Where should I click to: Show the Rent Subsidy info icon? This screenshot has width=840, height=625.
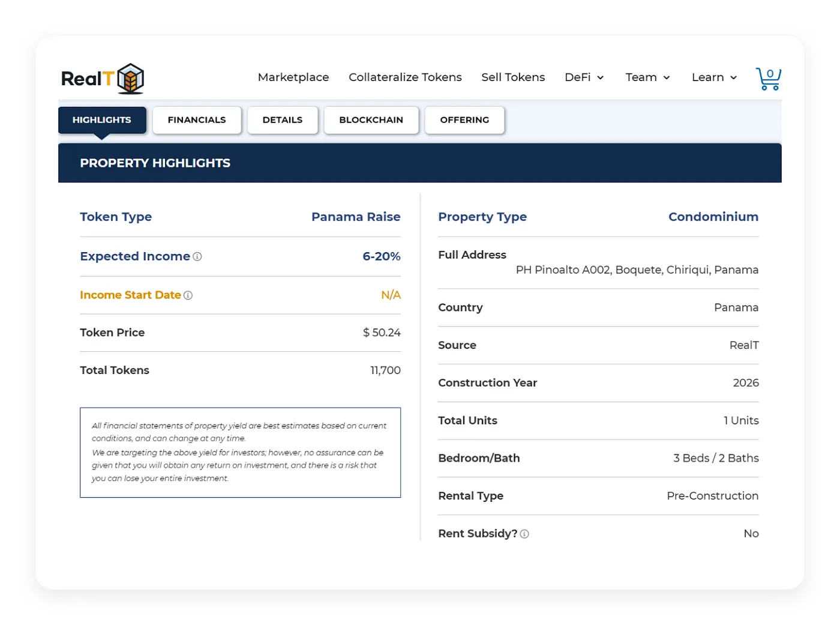[524, 534]
